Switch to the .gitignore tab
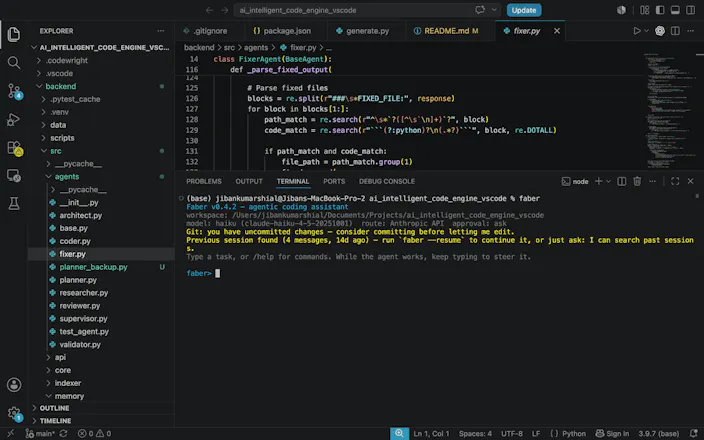 tap(206, 31)
